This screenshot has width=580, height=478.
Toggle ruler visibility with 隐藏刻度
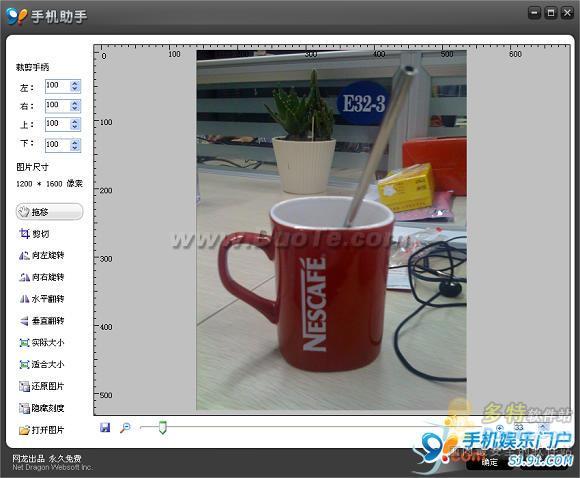point(41,408)
